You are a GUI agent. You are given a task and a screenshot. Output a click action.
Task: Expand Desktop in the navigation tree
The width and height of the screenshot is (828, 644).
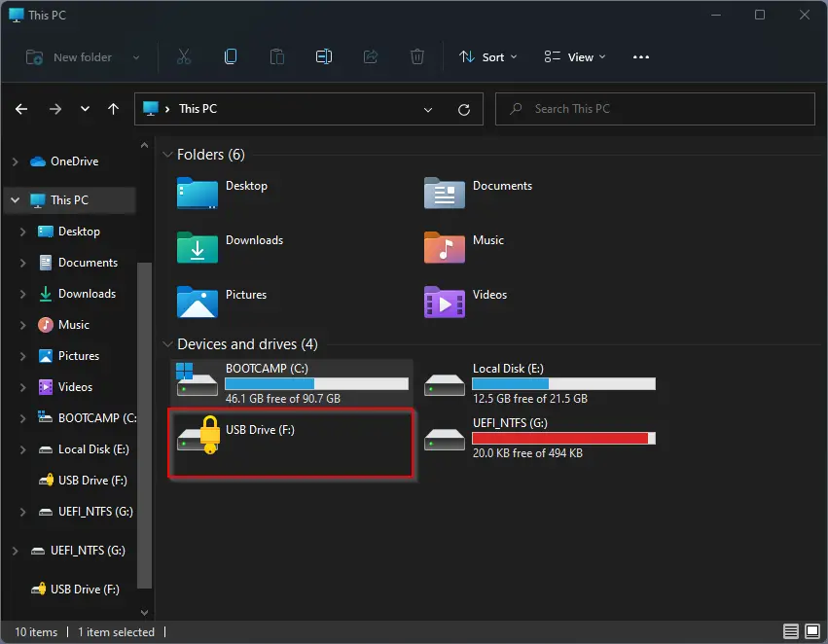click(x=22, y=232)
